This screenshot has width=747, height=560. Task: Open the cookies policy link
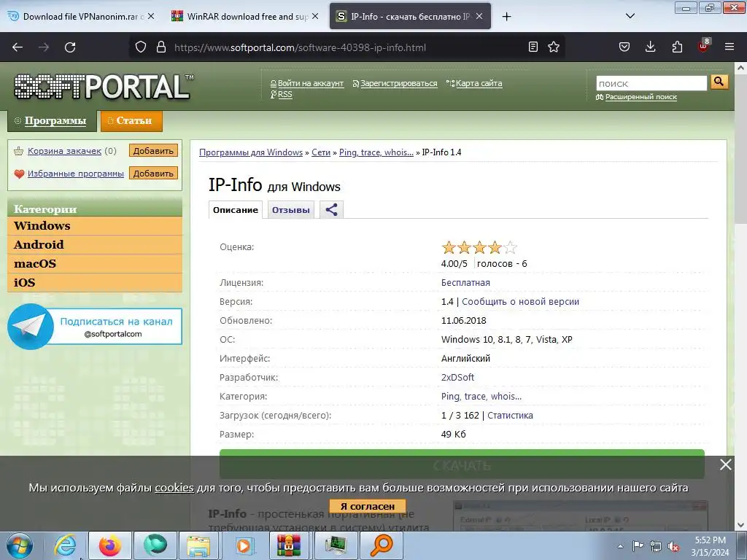(x=174, y=488)
